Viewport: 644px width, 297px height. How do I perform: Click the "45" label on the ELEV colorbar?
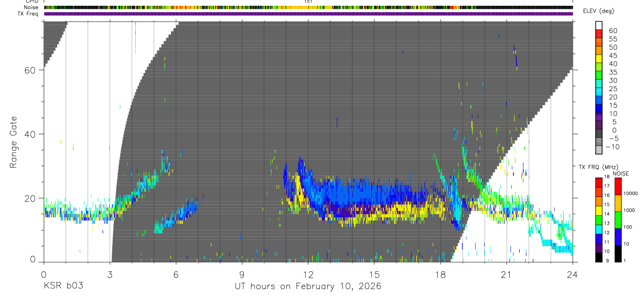coord(613,56)
